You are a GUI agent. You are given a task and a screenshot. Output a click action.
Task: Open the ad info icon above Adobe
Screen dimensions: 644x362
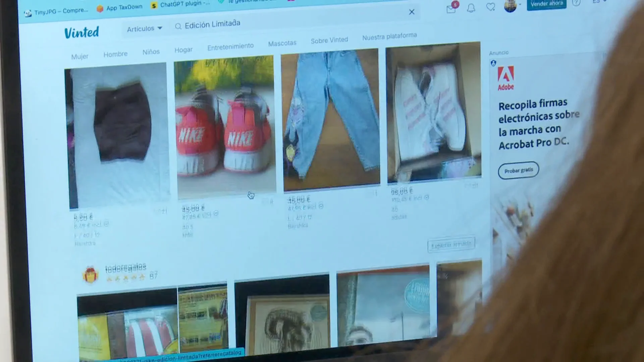[493, 63]
